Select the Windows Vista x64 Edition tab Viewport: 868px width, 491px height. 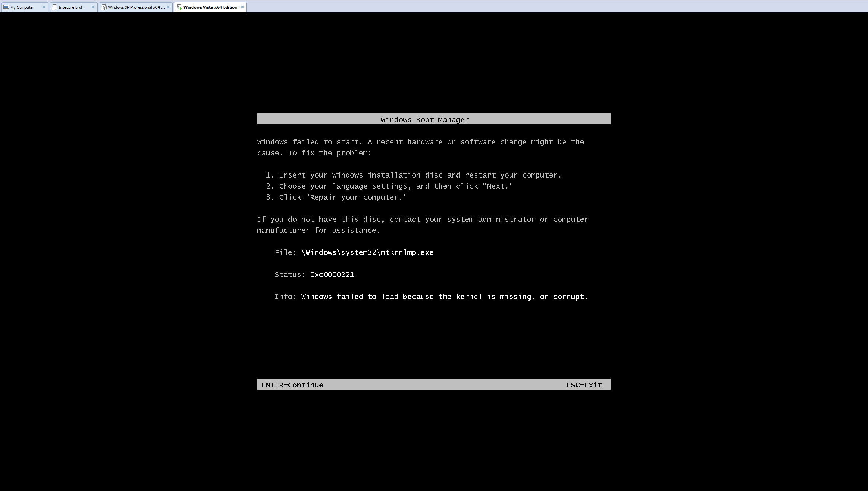(x=210, y=7)
